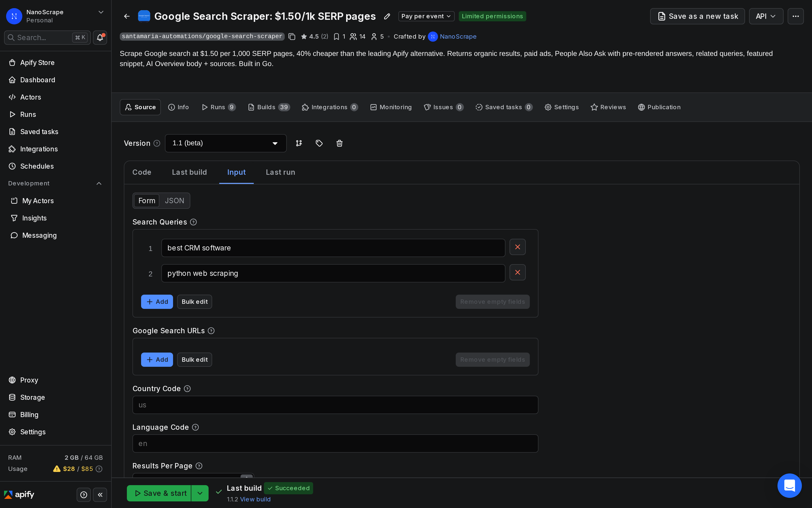Click Save & start button
Image resolution: width=812 pixels, height=508 pixels.
(x=159, y=493)
